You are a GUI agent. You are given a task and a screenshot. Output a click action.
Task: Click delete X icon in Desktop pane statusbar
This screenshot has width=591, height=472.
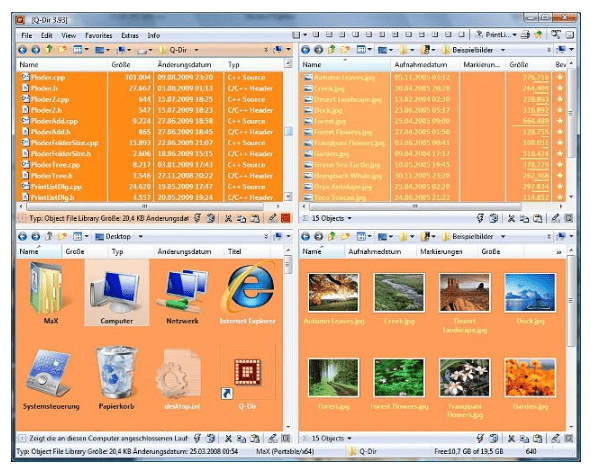[x=228, y=438]
